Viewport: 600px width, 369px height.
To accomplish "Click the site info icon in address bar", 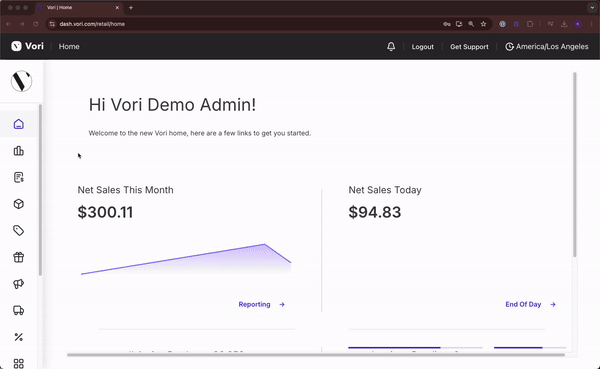I will [52, 24].
